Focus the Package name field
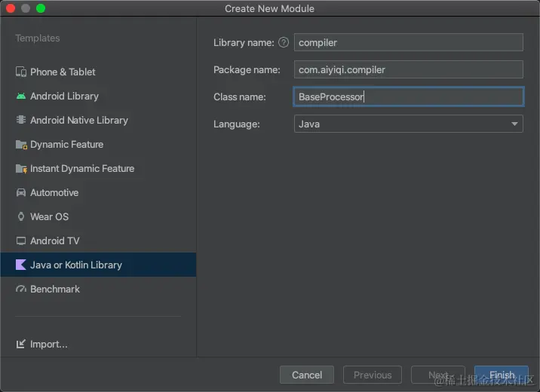540x392 pixels. (408, 70)
